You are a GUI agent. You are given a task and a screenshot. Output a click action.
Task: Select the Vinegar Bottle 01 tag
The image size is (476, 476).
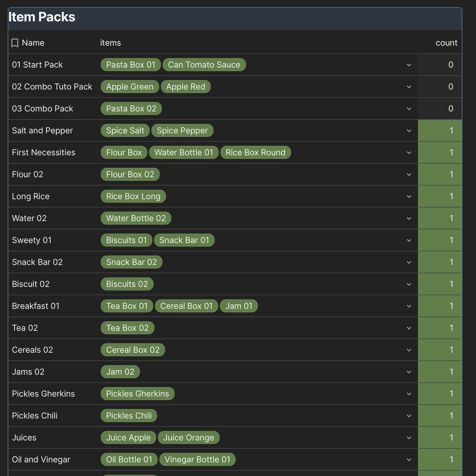[197, 459]
